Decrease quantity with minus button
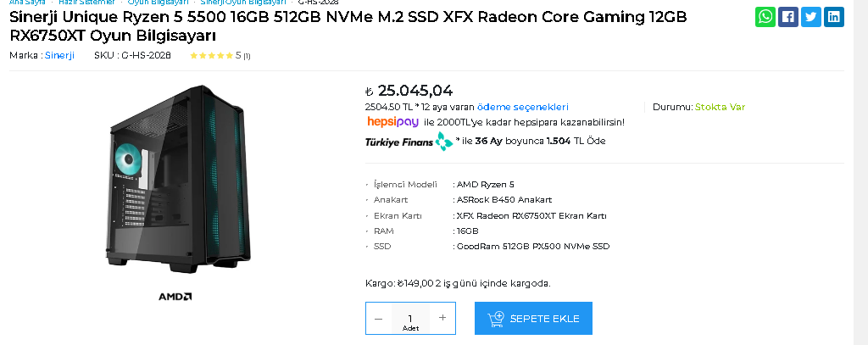868x345 pixels. [378, 318]
